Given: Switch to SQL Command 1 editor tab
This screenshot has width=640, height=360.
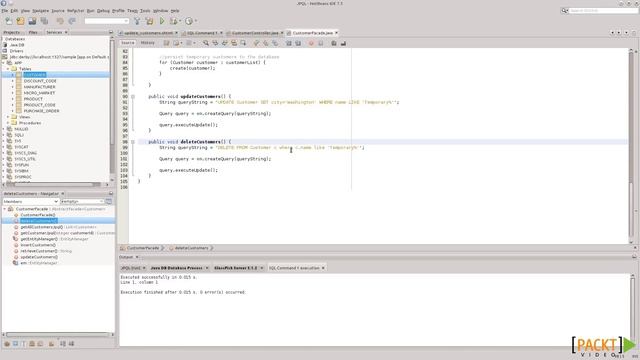Looking at the screenshot, I should tap(202, 33).
